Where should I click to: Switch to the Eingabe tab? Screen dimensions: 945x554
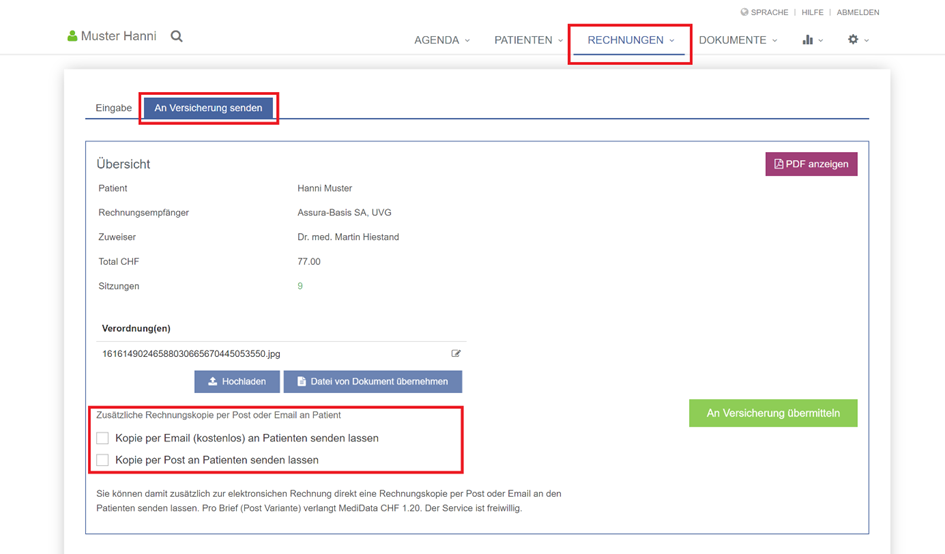(x=113, y=108)
